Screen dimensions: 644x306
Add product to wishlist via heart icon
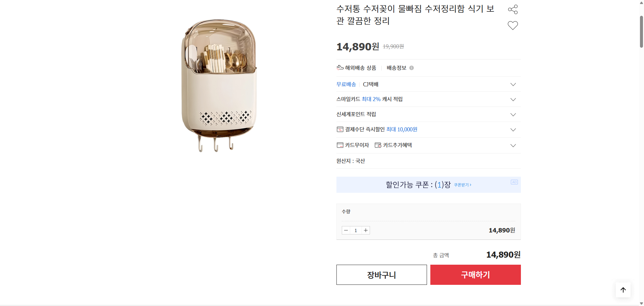coord(513,25)
